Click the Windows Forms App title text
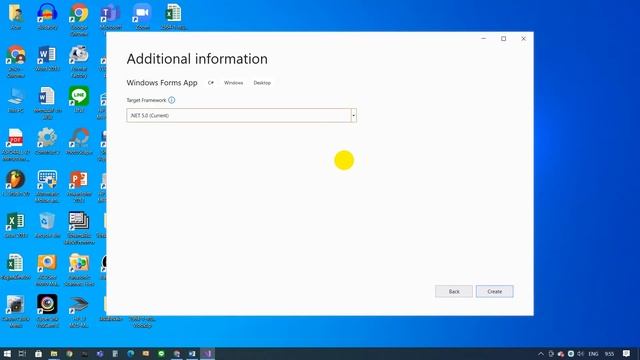This screenshot has height=360, width=640. [x=162, y=83]
